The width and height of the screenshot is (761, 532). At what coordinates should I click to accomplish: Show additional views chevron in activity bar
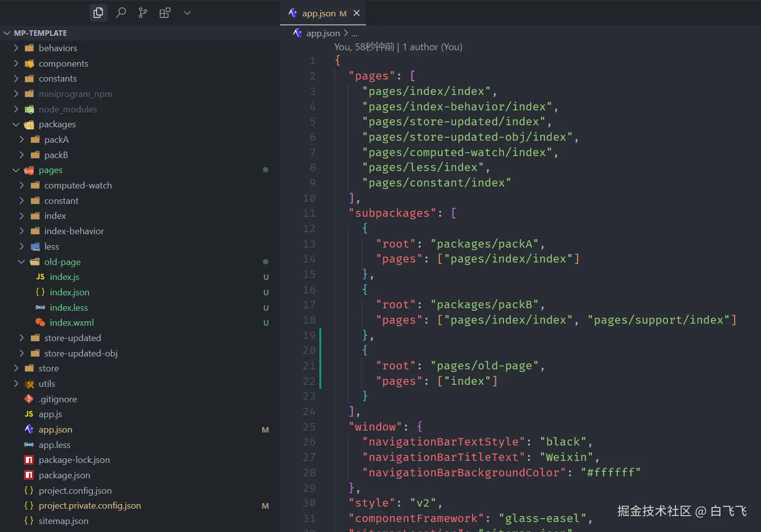tap(187, 13)
